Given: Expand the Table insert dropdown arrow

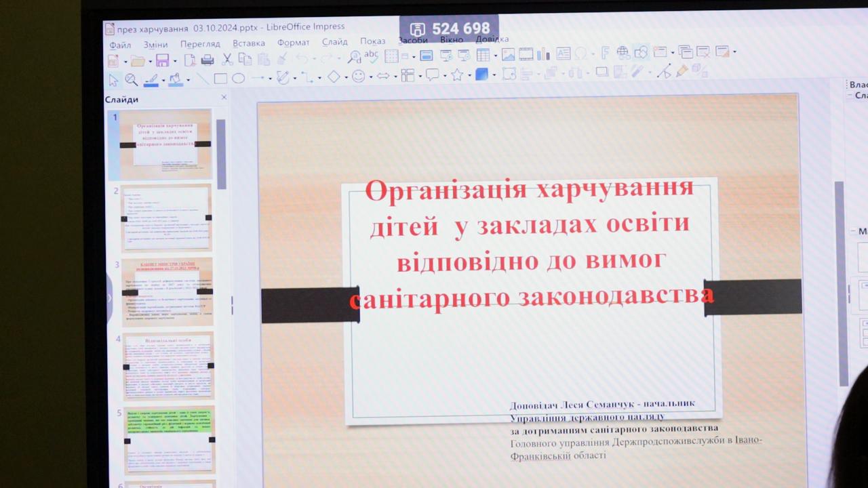Looking at the screenshot, I should (x=495, y=56).
